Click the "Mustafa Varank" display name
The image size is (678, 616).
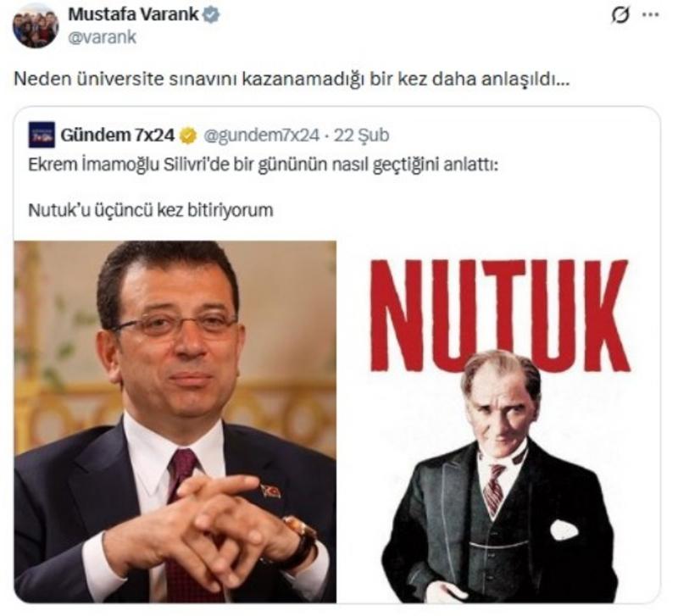[134, 14]
